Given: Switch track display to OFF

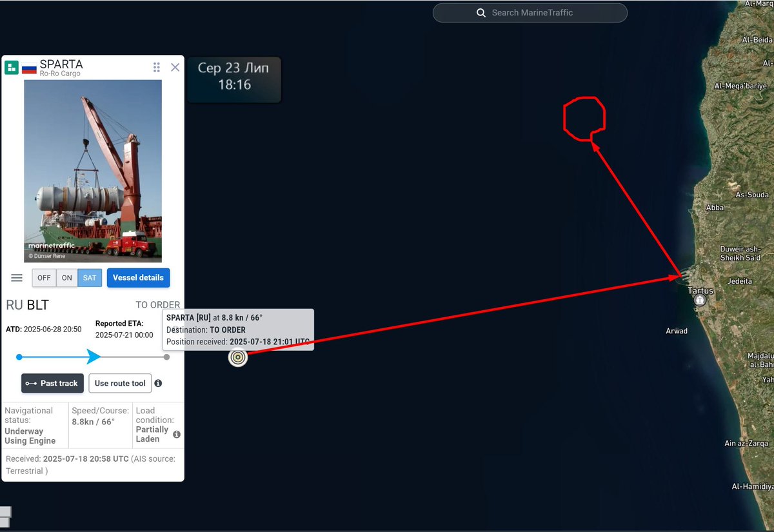Looking at the screenshot, I should [x=44, y=278].
